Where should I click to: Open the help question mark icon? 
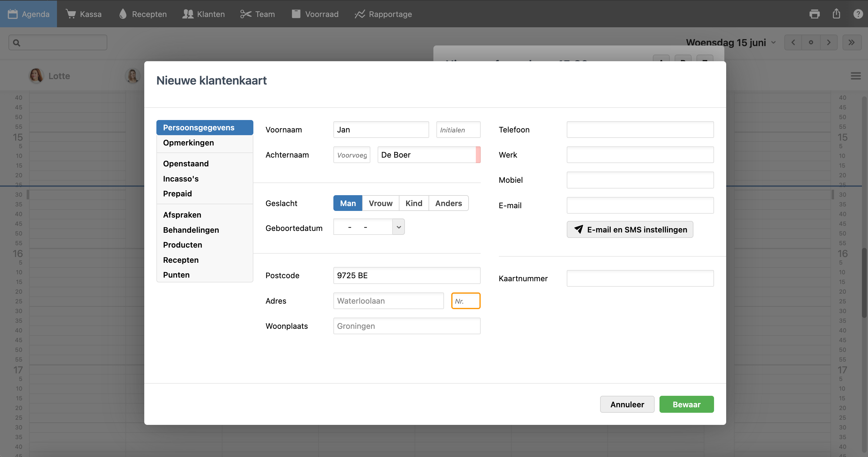point(858,14)
